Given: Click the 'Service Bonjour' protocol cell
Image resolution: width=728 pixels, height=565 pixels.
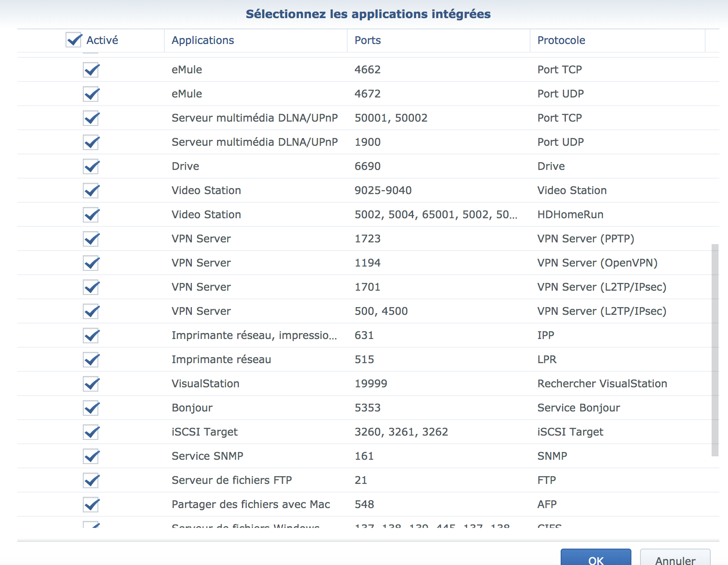Looking at the screenshot, I should pos(578,408).
